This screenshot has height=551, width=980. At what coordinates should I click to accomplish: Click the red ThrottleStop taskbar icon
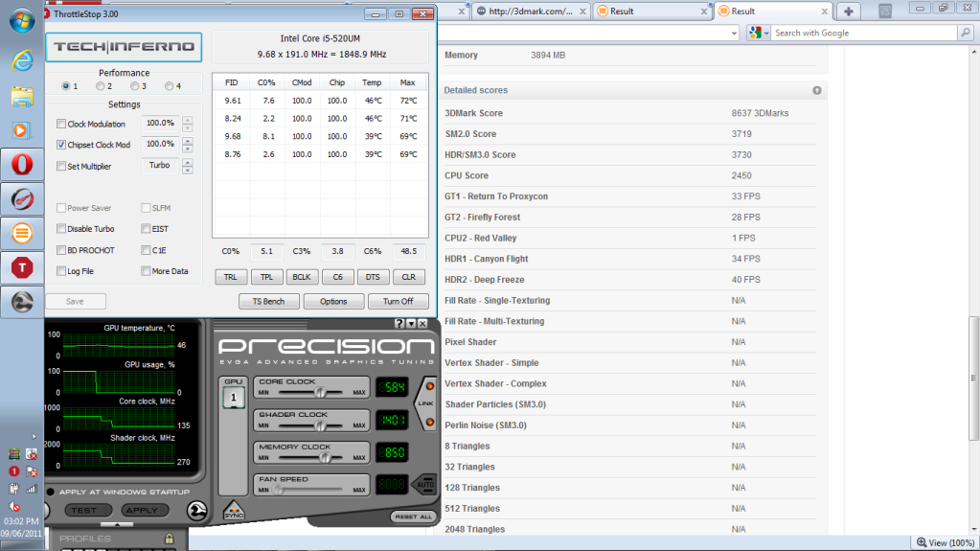pos(22,267)
